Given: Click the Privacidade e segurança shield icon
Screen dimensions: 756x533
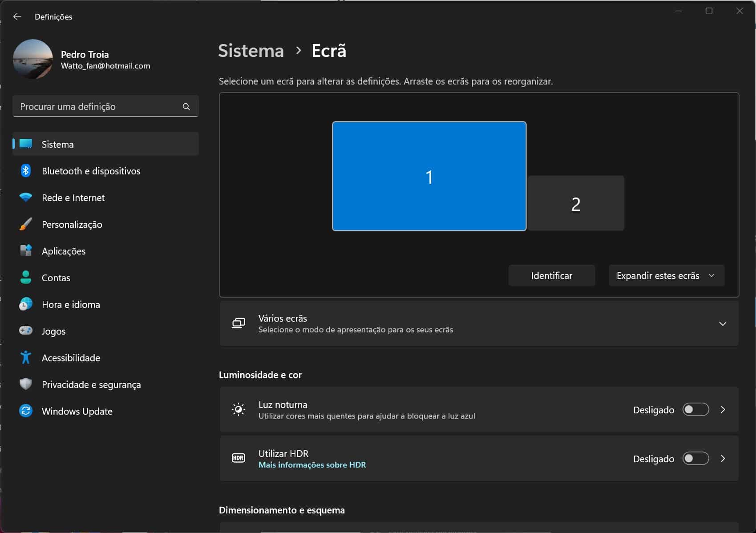Looking at the screenshot, I should (26, 384).
